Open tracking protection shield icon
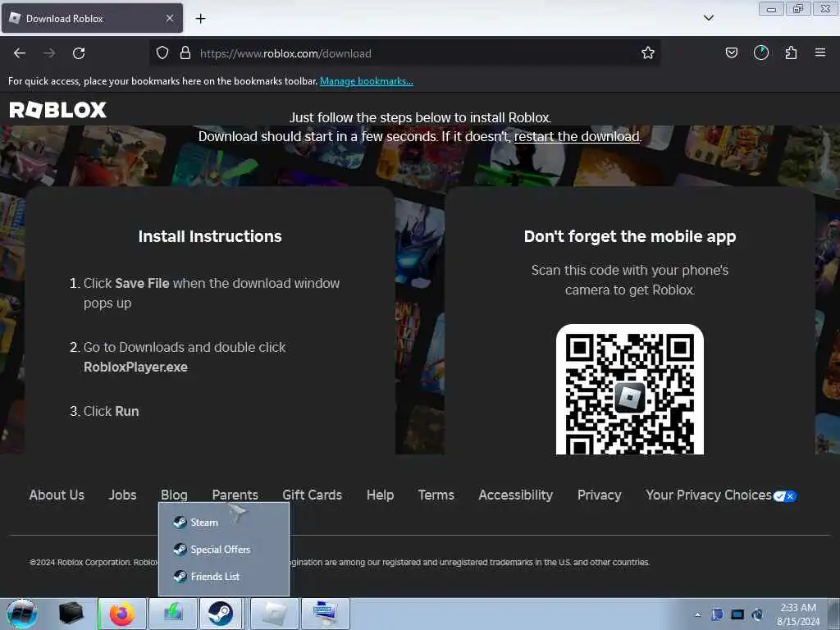This screenshot has width=840, height=630. tap(162, 52)
